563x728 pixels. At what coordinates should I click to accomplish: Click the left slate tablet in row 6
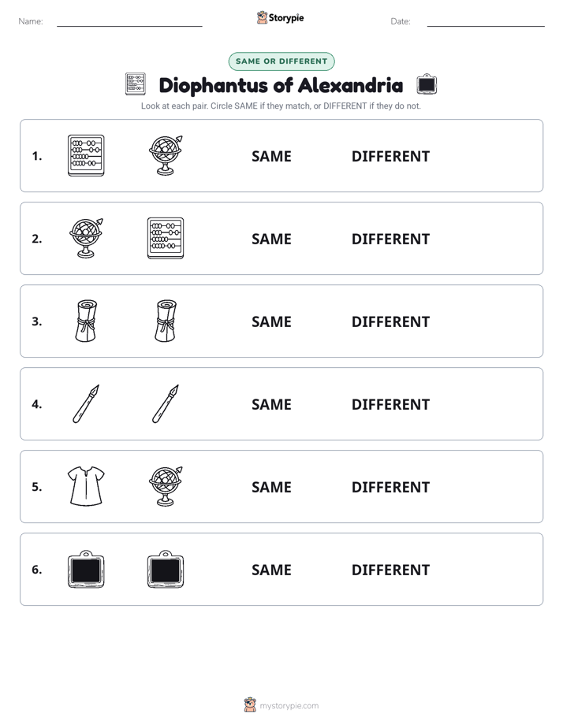[86, 569]
